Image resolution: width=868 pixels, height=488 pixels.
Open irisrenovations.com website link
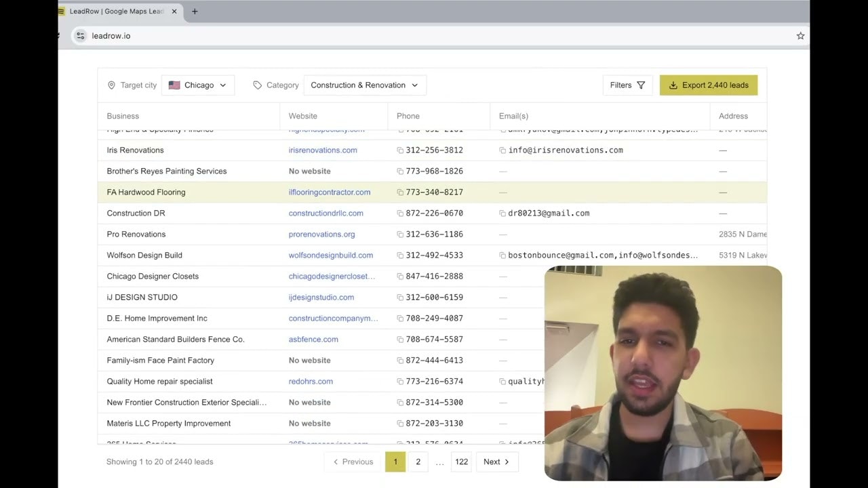click(323, 150)
